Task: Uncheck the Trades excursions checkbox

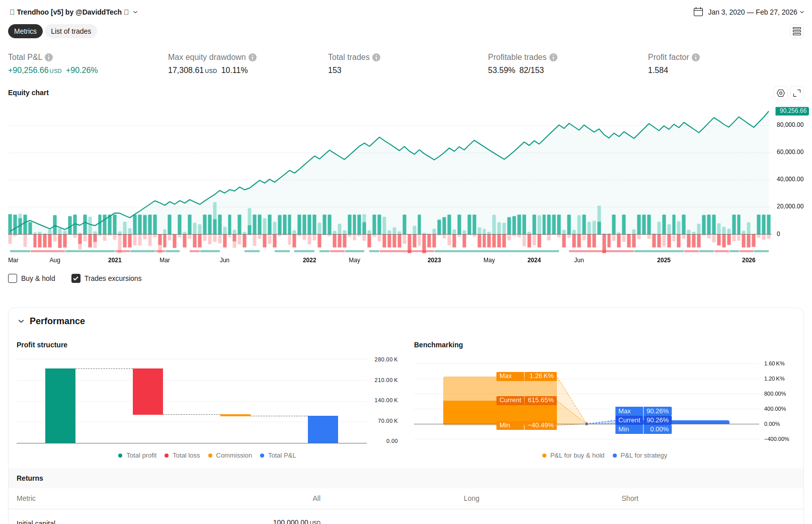Action: point(76,278)
